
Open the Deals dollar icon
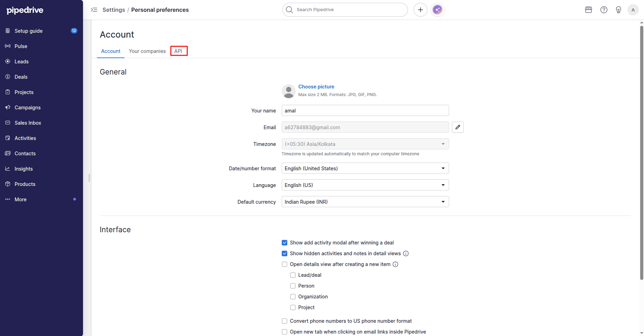point(8,77)
